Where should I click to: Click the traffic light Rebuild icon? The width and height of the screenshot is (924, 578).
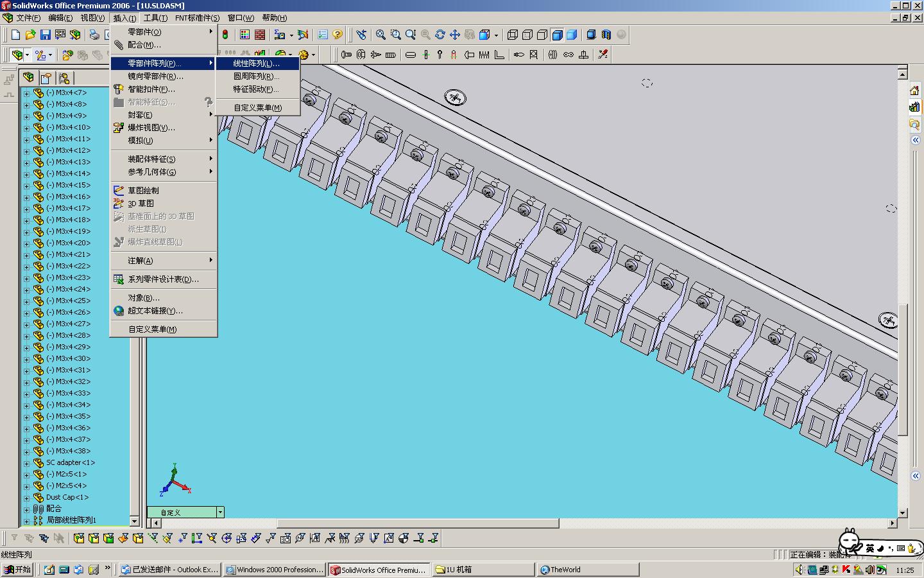pos(225,35)
